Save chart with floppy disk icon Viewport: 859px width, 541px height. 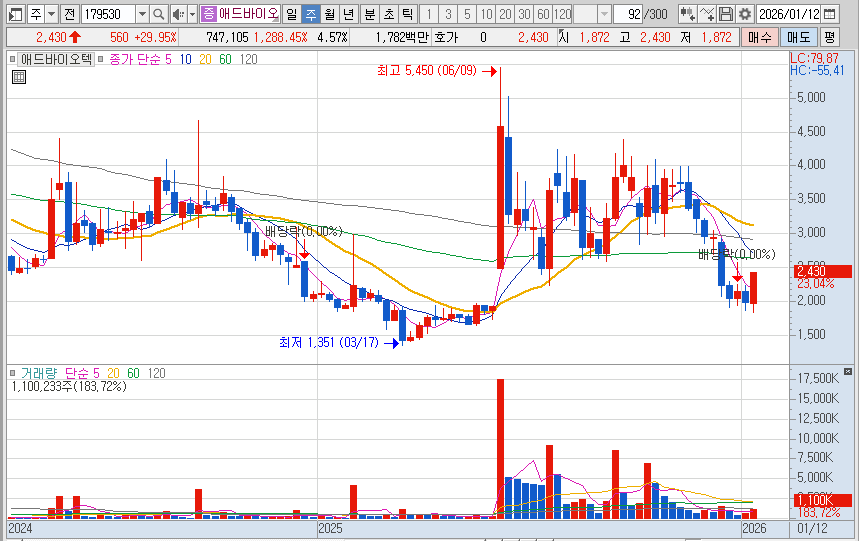pos(726,14)
